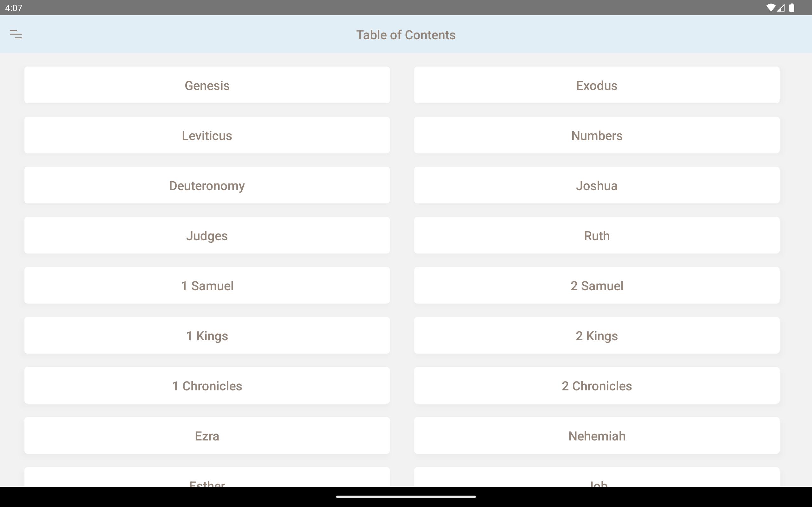Open 2 Kings

point(597,335)
